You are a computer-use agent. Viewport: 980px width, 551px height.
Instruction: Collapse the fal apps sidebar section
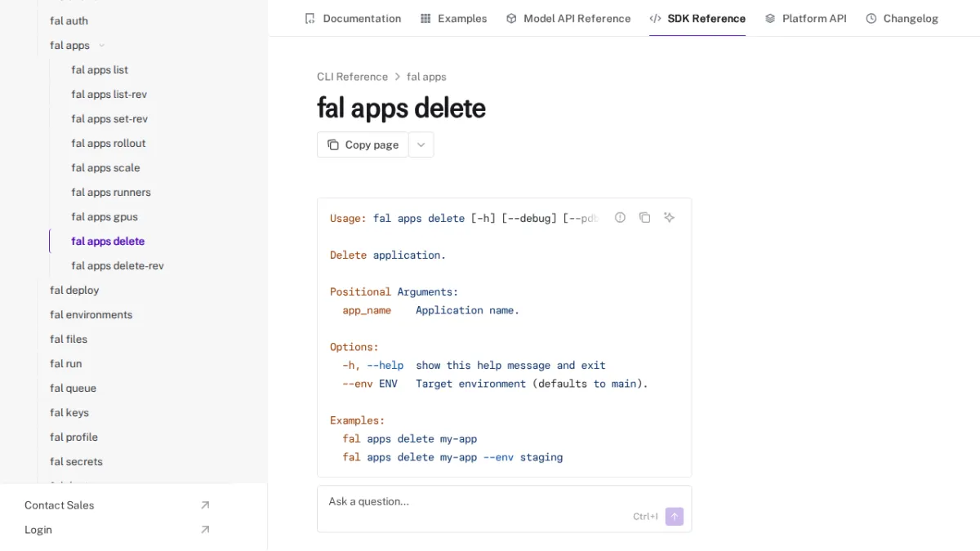click(101, 46)
